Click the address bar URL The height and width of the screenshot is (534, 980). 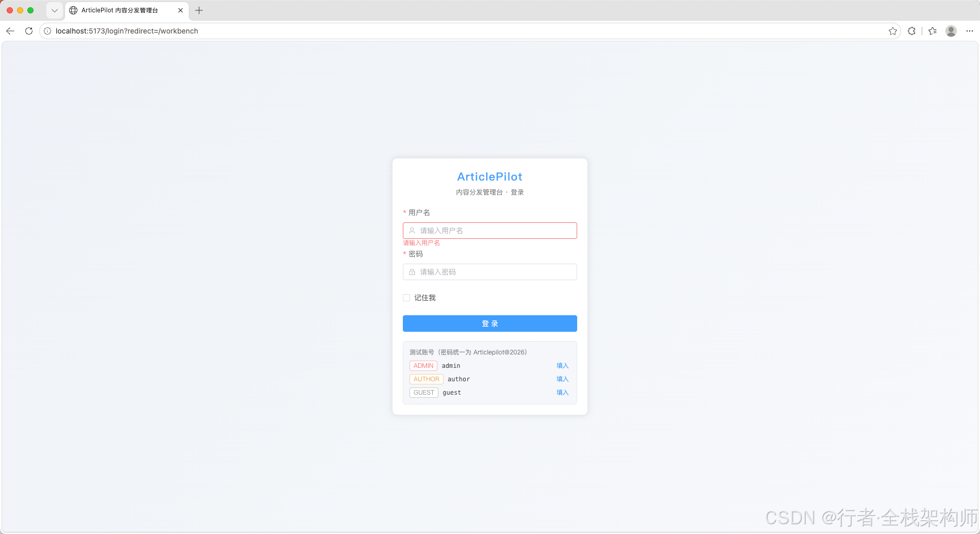tap(127, 31)
